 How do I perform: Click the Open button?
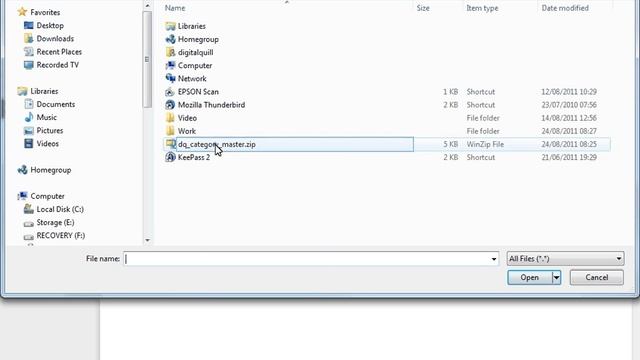point(529,278)
